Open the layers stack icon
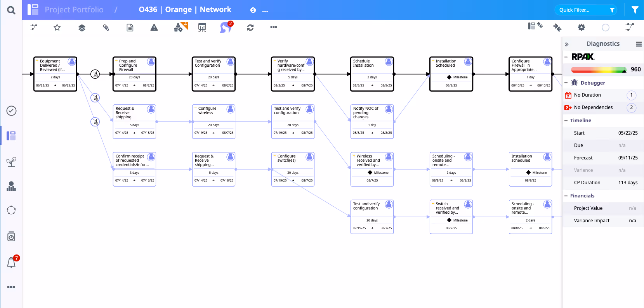This screenshot has height=308, width=644. (x=82, y=28)
